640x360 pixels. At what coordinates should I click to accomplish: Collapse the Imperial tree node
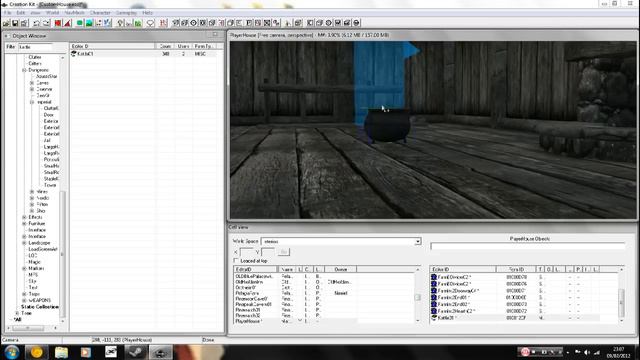pyautogui.click(x=32, y=102)
